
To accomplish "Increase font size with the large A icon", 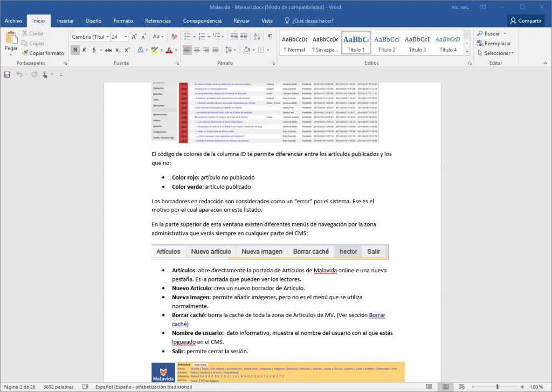I will [134, 37].
